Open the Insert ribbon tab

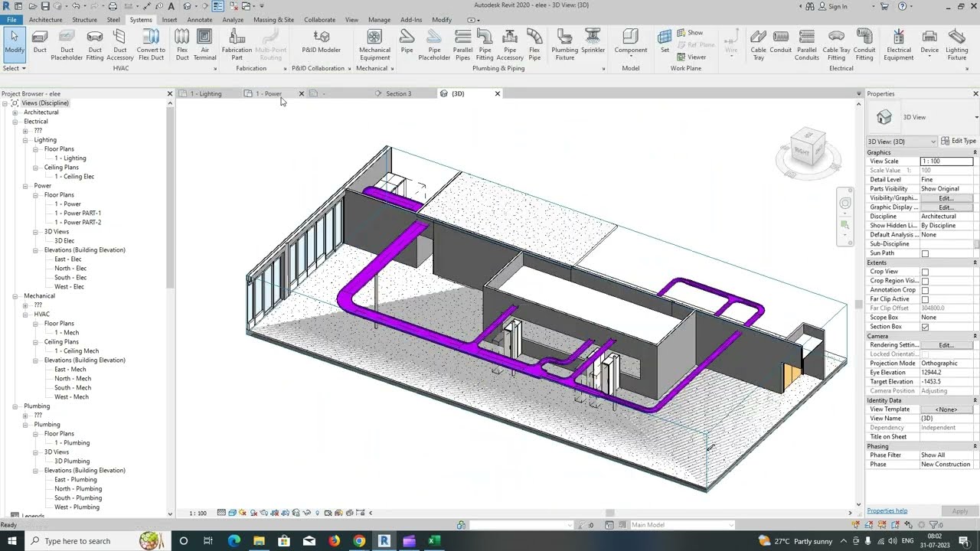(x=169, y=20)
